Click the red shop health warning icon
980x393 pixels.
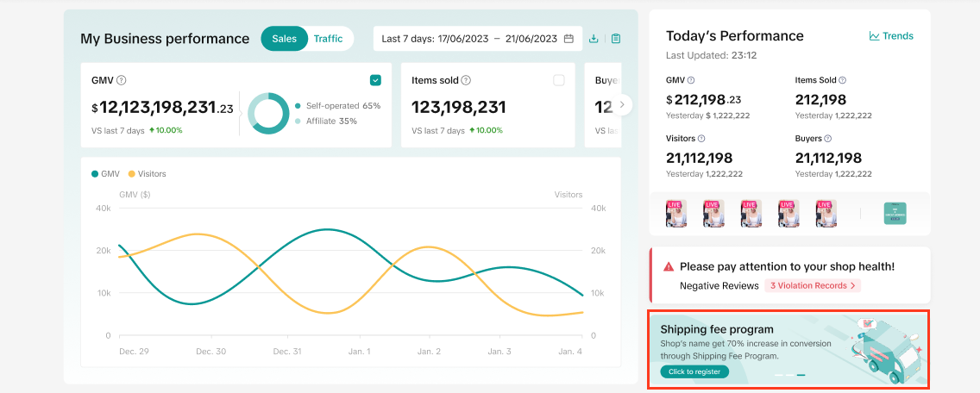click(668, 267)
